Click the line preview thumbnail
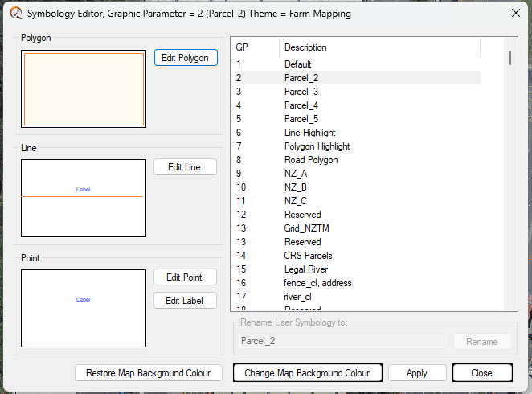Image resolution: width=532 pixels, height=394 pixels. (x=84, y=197)
